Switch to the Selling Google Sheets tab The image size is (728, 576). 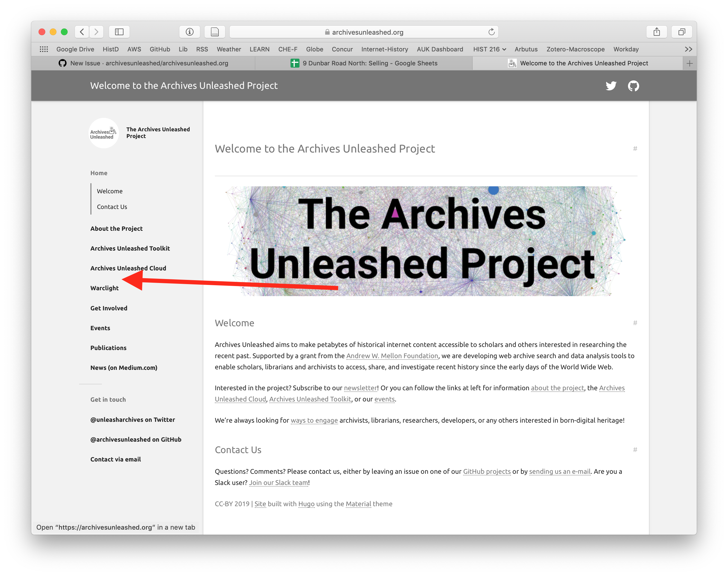click(364, 63)
